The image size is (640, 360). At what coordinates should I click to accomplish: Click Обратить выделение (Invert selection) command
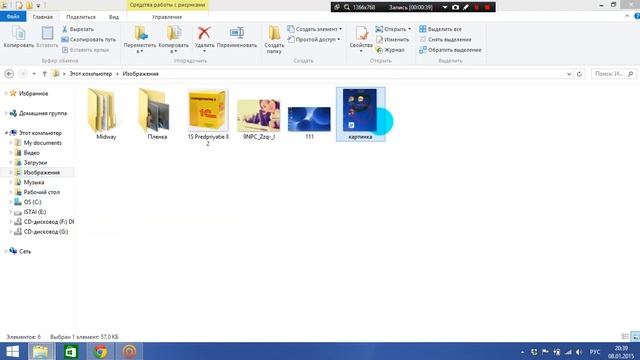450,50
